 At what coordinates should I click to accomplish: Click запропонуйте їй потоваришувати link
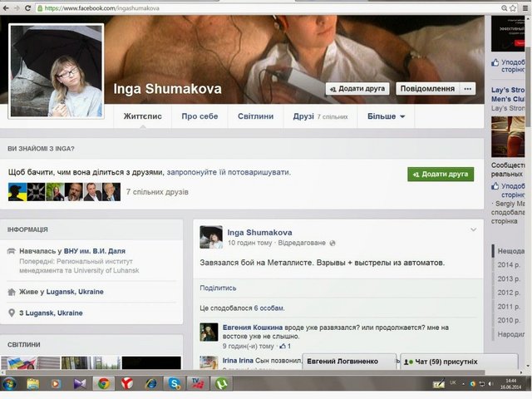click(228, 172)
